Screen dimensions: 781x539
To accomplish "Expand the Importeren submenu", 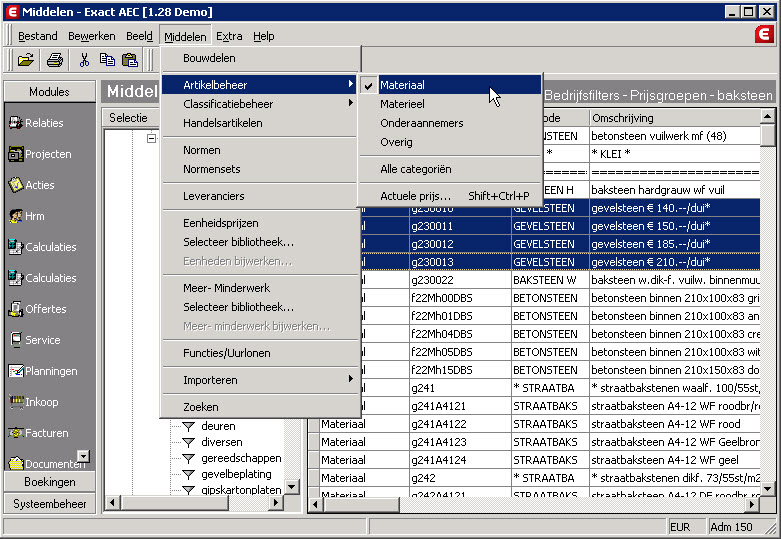I will pyautogui.click(x=260, y=380).
